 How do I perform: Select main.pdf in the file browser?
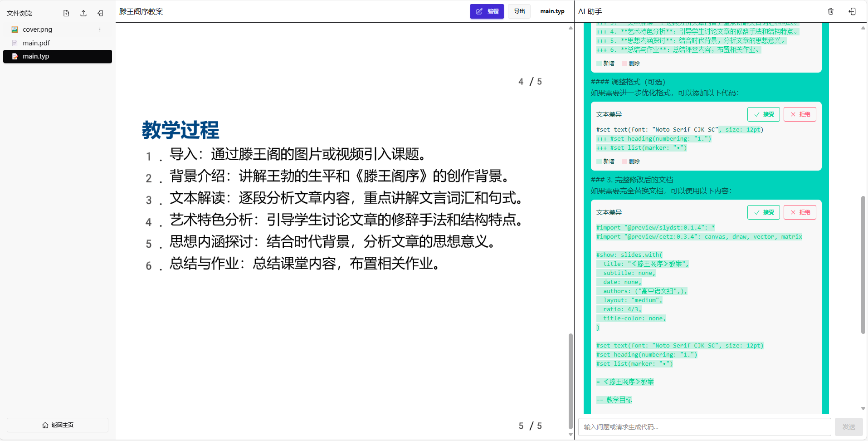pyautogui.click(x=37, y=43)
